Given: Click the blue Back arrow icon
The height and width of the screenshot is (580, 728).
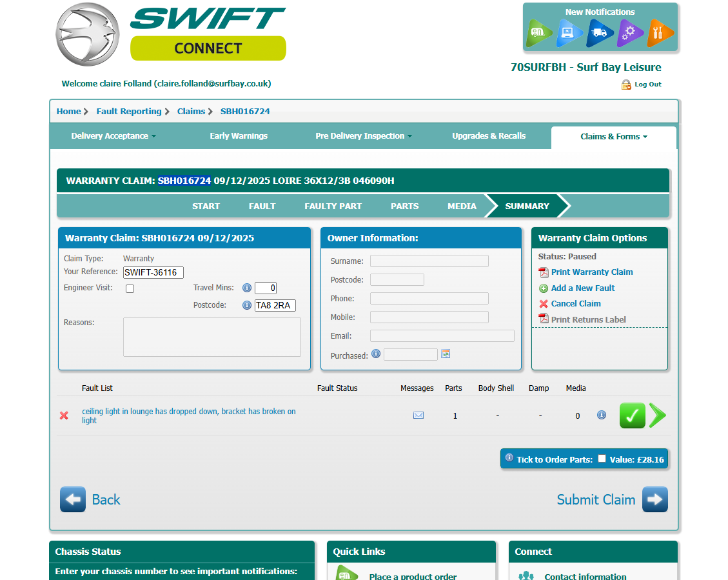Looking at the screenshot, I should tap(73, 499).
